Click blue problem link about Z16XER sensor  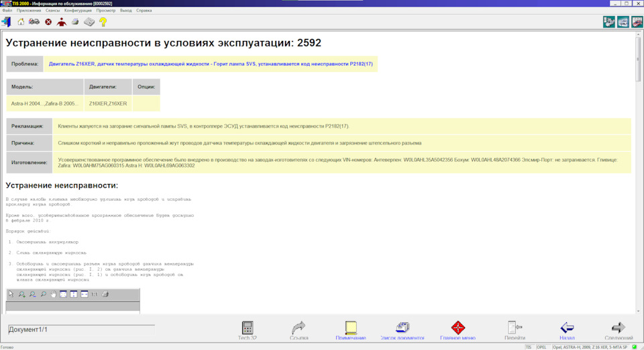tap(211, 64)
